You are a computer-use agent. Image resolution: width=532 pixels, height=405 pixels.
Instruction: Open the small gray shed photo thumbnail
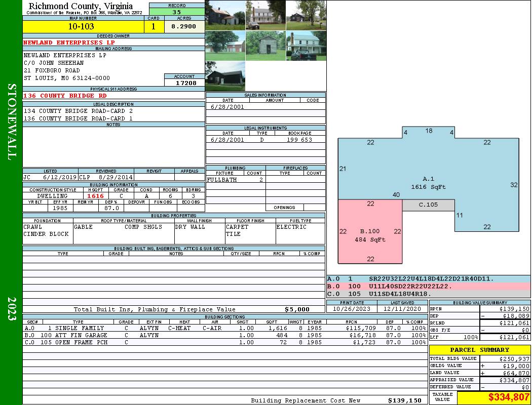click(265, 46)
